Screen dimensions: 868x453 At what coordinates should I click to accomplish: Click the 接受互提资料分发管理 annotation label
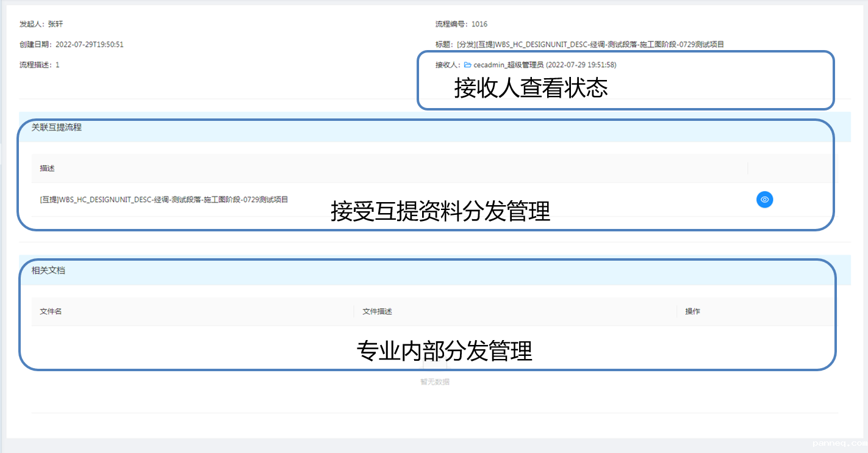coord(440,212)
